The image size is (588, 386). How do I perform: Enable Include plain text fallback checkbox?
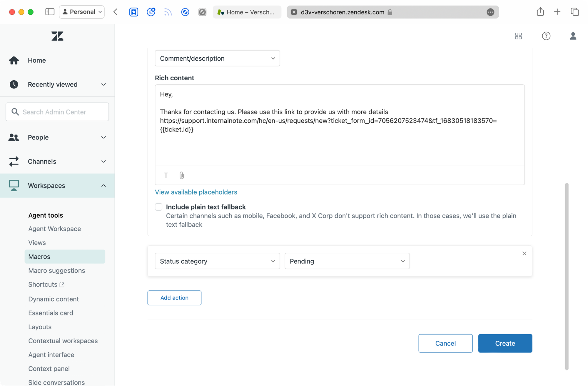(x=159, y=207)
